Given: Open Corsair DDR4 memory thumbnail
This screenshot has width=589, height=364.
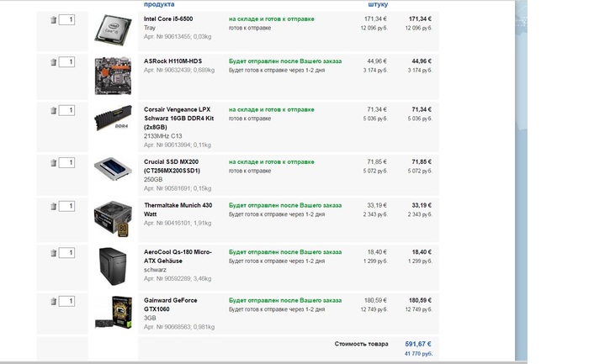Looking at the screenshot, I should point(113,118).
